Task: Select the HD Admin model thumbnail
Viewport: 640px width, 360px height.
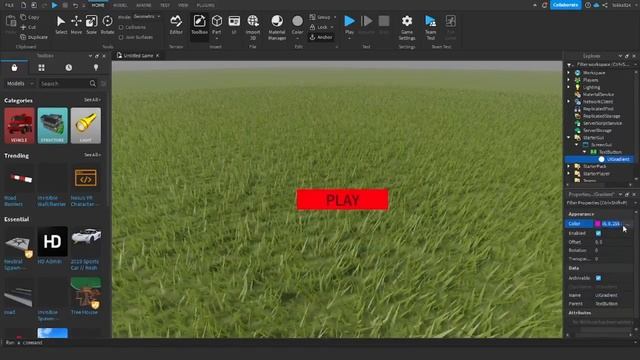Action: (x=52, y=242)
